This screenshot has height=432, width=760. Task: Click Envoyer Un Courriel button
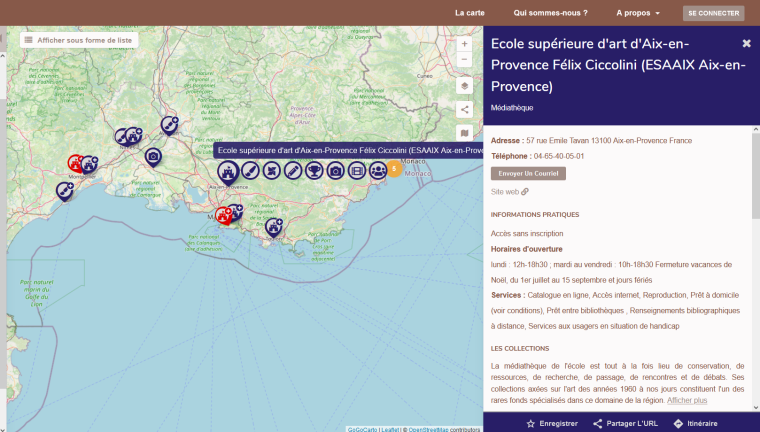tap(528, 173)
